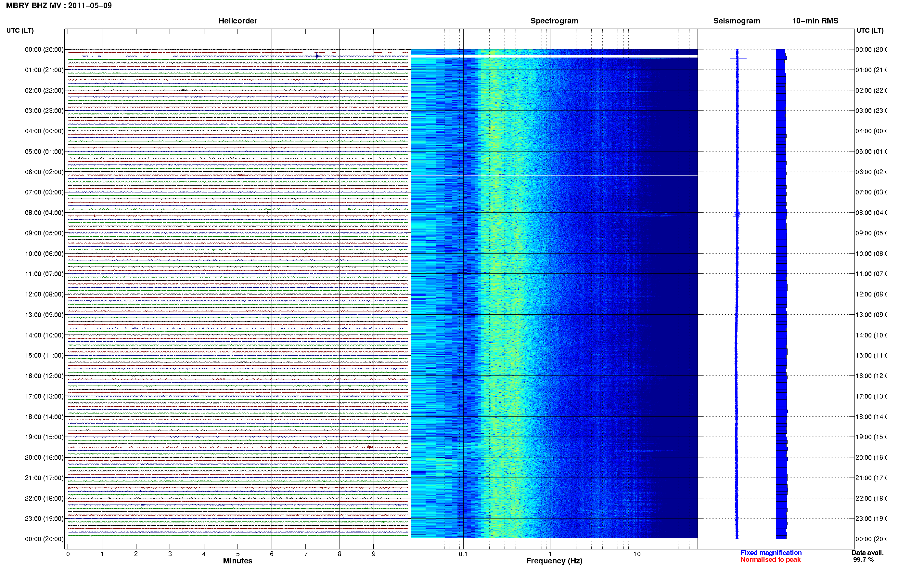Click the "20:00 (16:00)" left axis label
The width and height of the screenshot is (924, 578).
pyautogui.click(x=44, y=458)
